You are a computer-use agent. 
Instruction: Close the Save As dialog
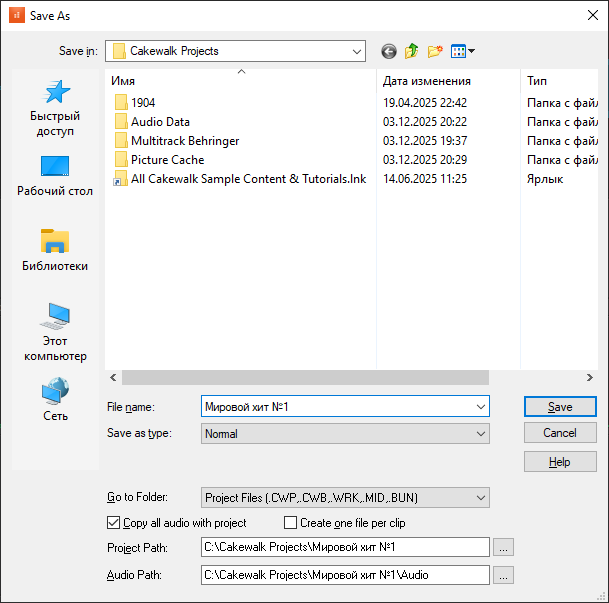coord(593,16)
